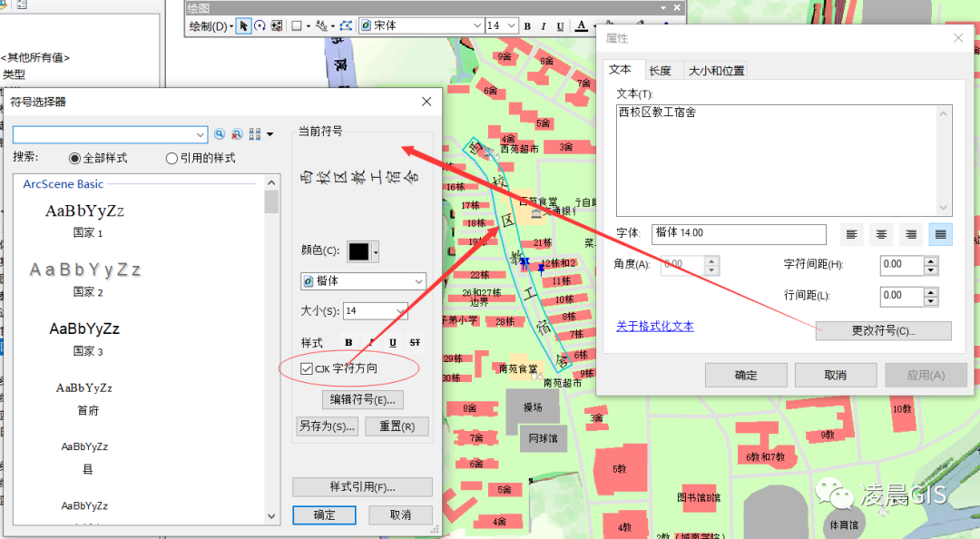Click the font color A icon
Image resolution: width=980 pixels, height=539 pixels.
pyautogui.click(x=582, y=26)
